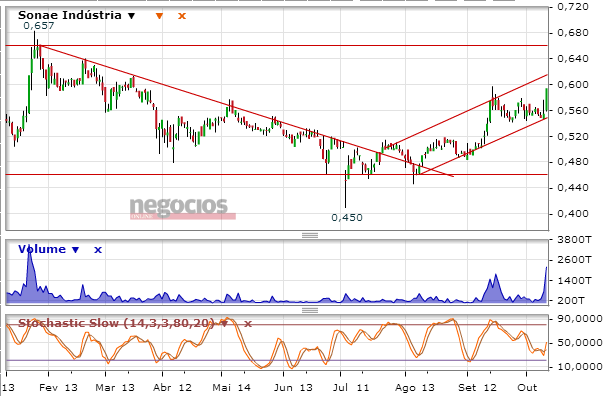The image size is (613, 397).
Task: Click the 10,0000 stochastic axis label
Action: (x=579, y=367)
